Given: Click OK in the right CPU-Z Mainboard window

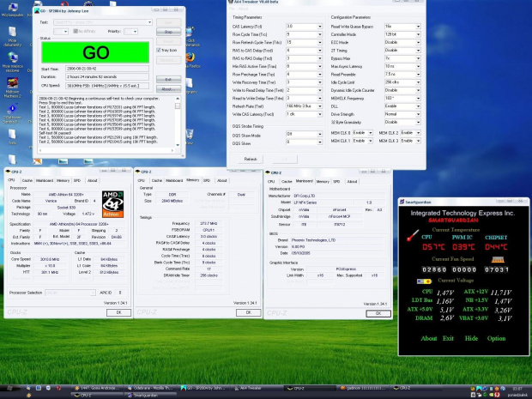Looking at the screenshot, I should point(378,313).
